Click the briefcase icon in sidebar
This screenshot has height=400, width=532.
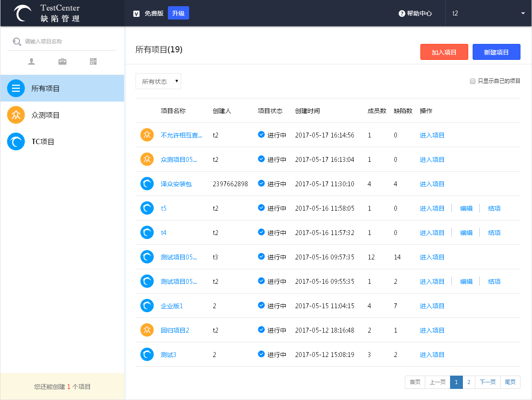tap(62, 62)
